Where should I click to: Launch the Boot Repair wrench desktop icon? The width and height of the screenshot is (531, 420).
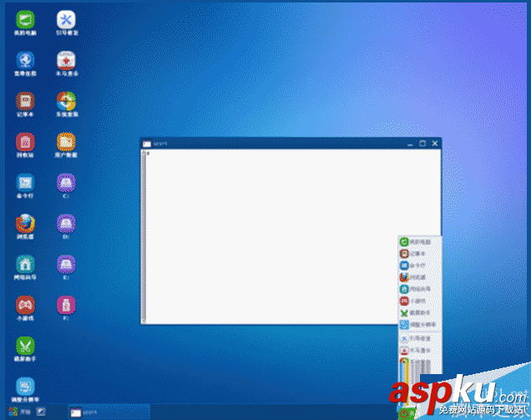coord(66,23)
